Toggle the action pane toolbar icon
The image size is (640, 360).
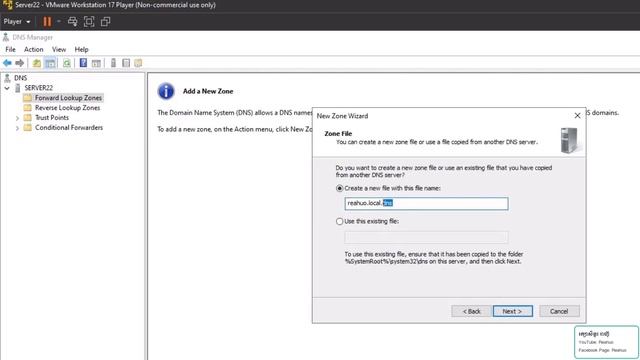96,63
